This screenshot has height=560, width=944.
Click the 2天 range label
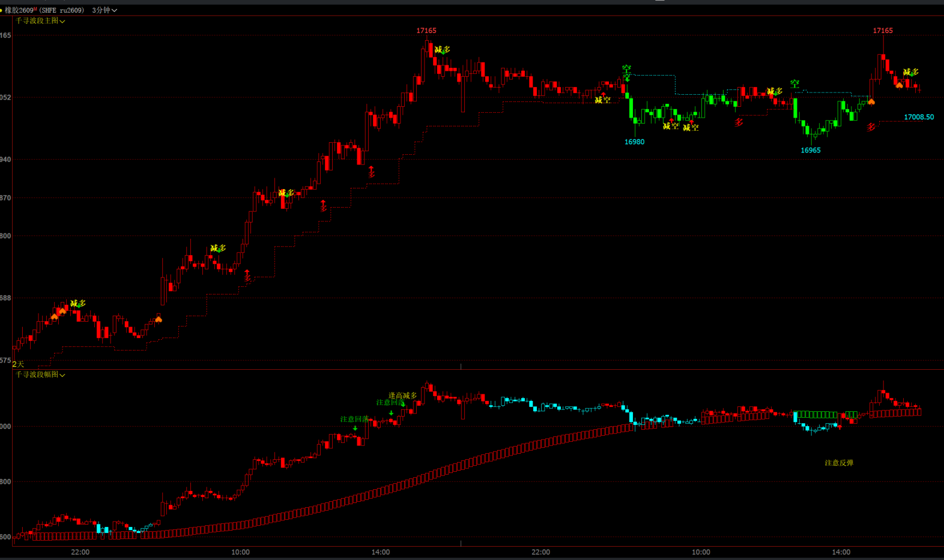pyautogui.click(x=18, y=364)
